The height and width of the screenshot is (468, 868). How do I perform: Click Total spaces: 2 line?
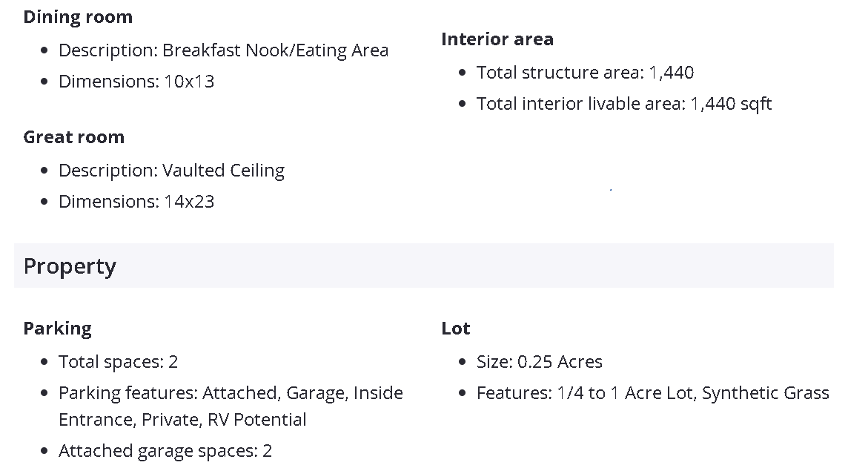[118, 362]
